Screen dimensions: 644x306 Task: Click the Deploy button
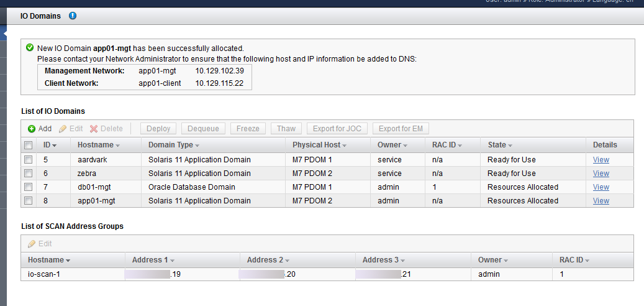point(158,129)
